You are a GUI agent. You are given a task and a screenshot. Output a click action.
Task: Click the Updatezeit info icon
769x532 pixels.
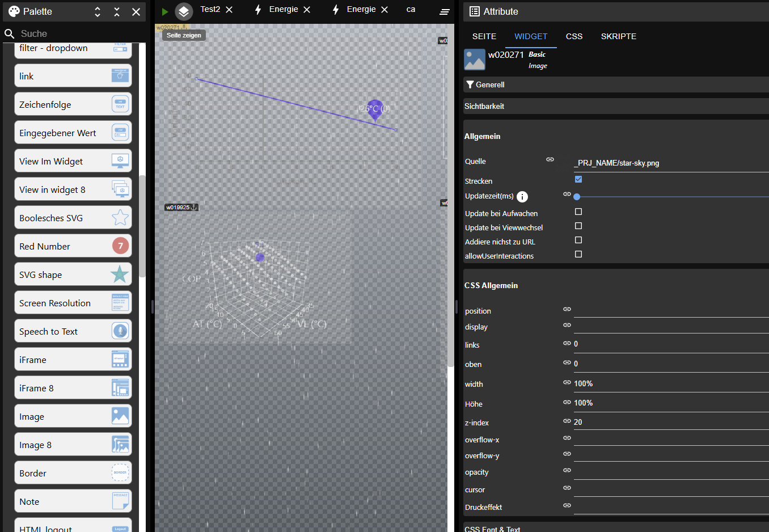(522, 197)
